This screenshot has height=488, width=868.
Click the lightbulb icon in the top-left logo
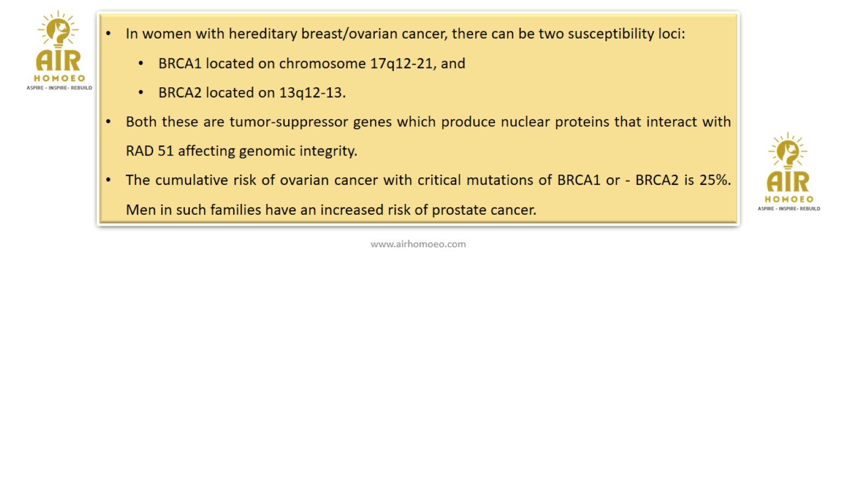click(x=58, y=30)
